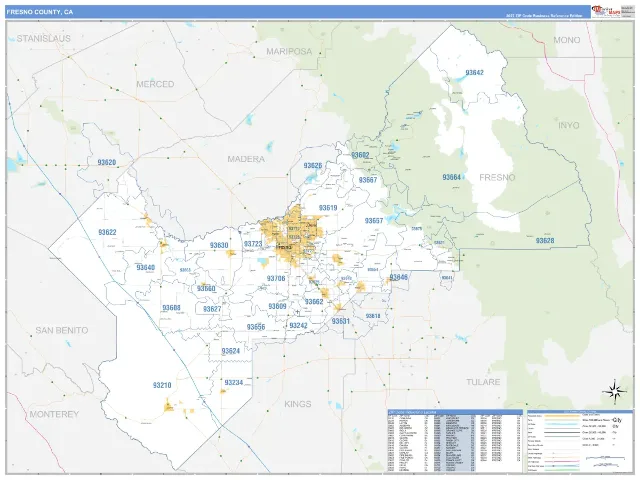This screenshot has width=640, height=480.
Task: Select the MARIPOSA county label
Action: 289,51
